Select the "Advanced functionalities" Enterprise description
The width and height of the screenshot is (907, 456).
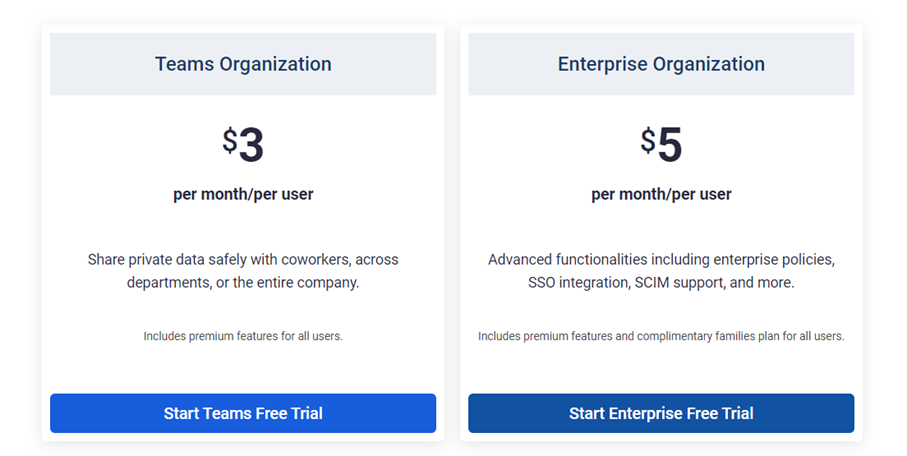coord(661,271)
